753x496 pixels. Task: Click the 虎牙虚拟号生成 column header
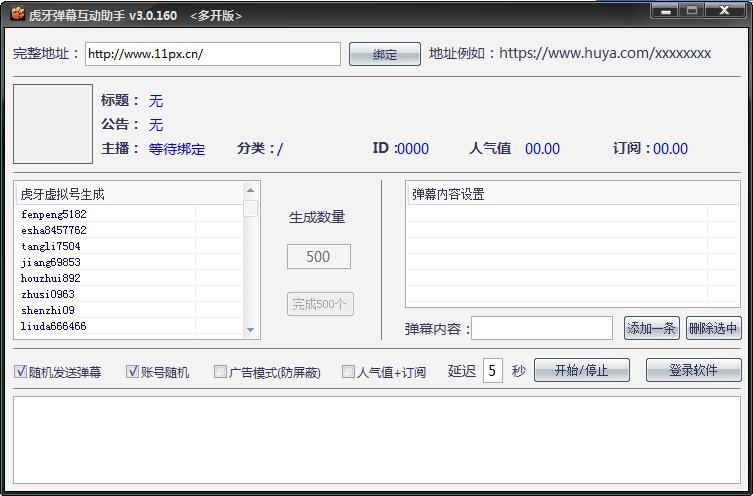(x=130, y=194)
